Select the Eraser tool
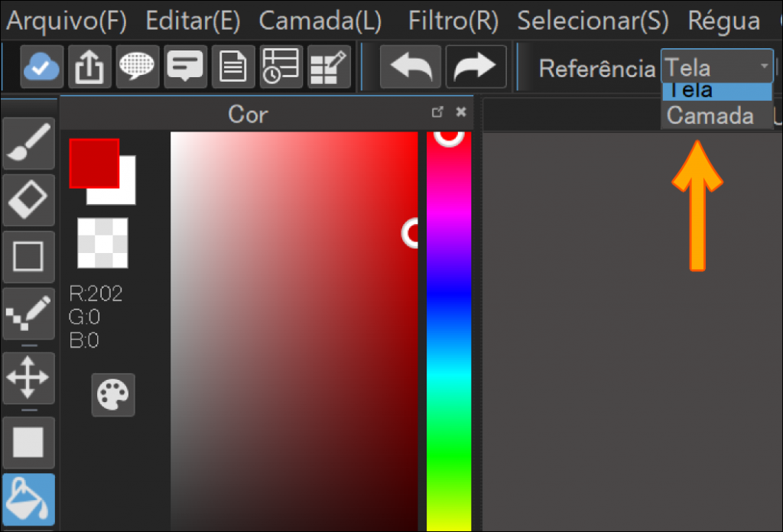The height and width of the screenshot is (532, 783). (28, 199)
